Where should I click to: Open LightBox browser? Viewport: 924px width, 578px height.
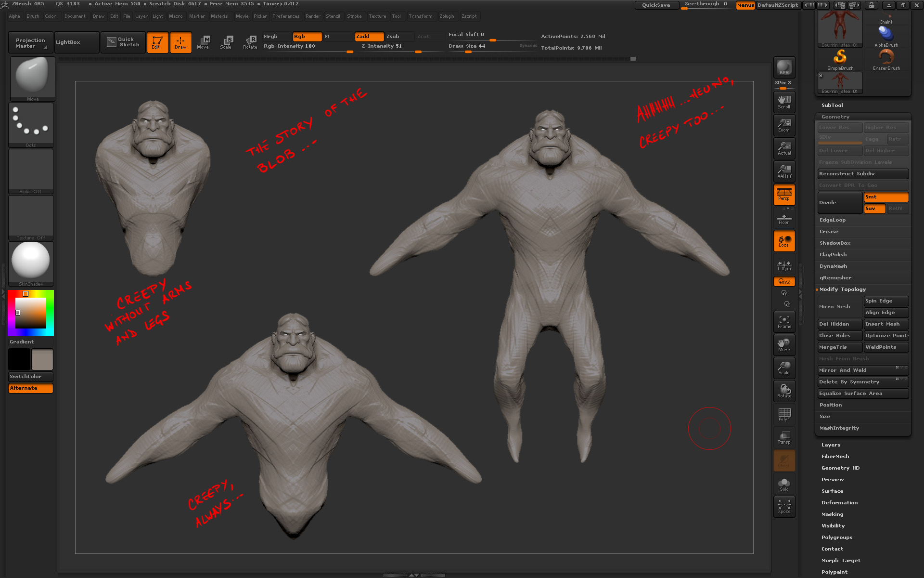pos(77,42)
